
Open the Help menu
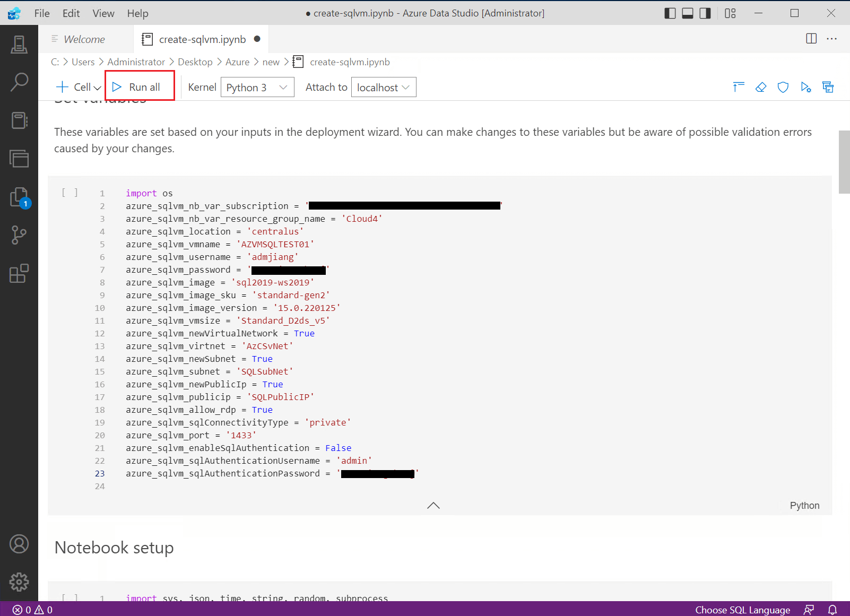tap(137, 13)
